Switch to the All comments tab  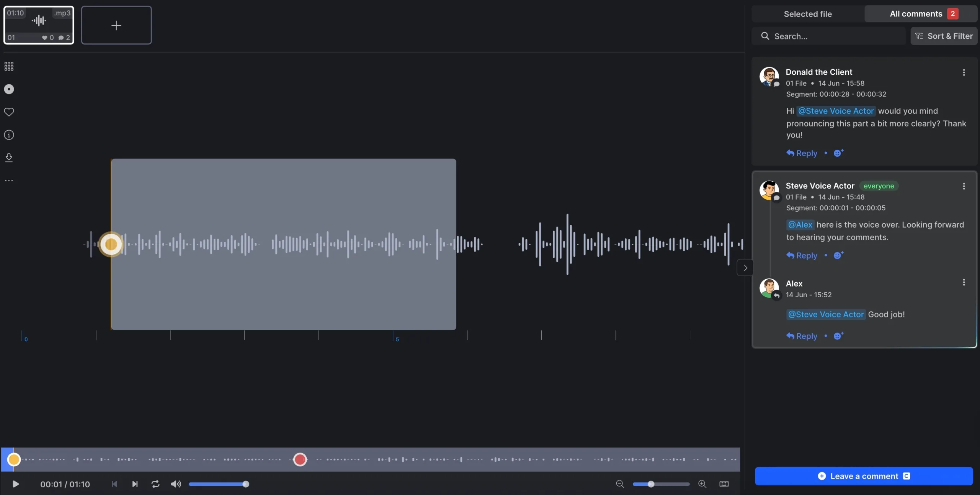[x=921, y=13]
